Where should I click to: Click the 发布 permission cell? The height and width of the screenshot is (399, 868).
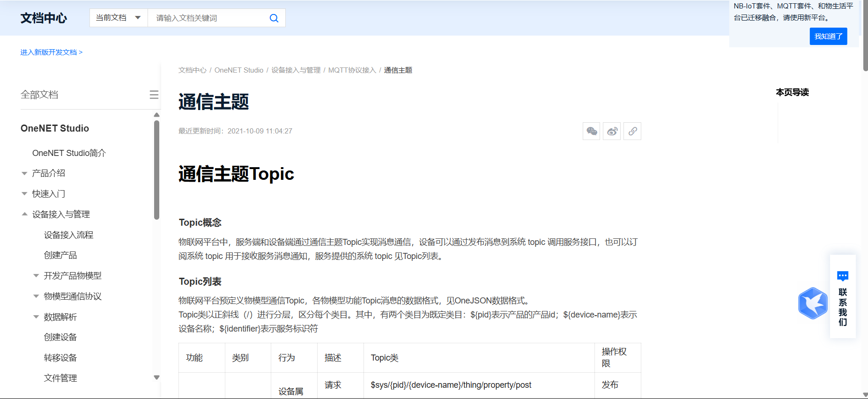tap(617, 385)
